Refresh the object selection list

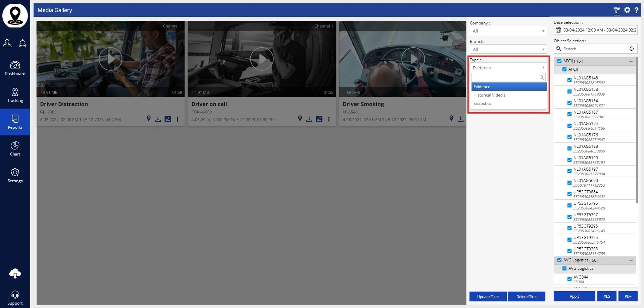(631, 49)
